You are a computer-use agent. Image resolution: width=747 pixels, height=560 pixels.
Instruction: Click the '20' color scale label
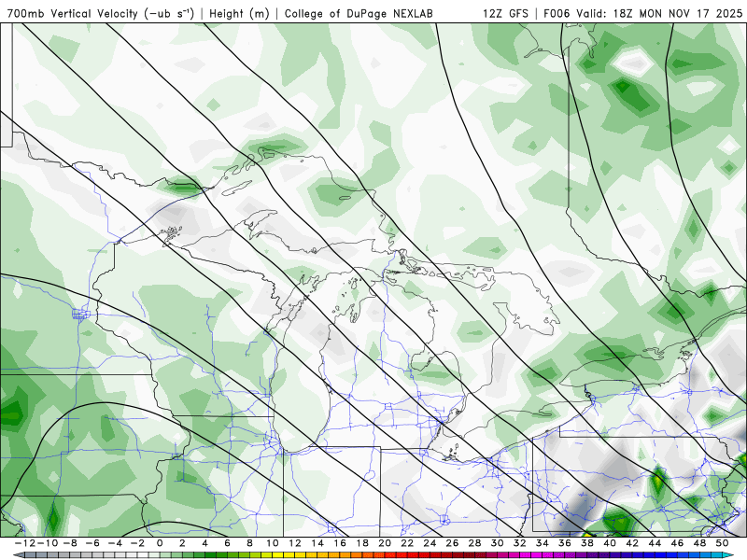385,543
